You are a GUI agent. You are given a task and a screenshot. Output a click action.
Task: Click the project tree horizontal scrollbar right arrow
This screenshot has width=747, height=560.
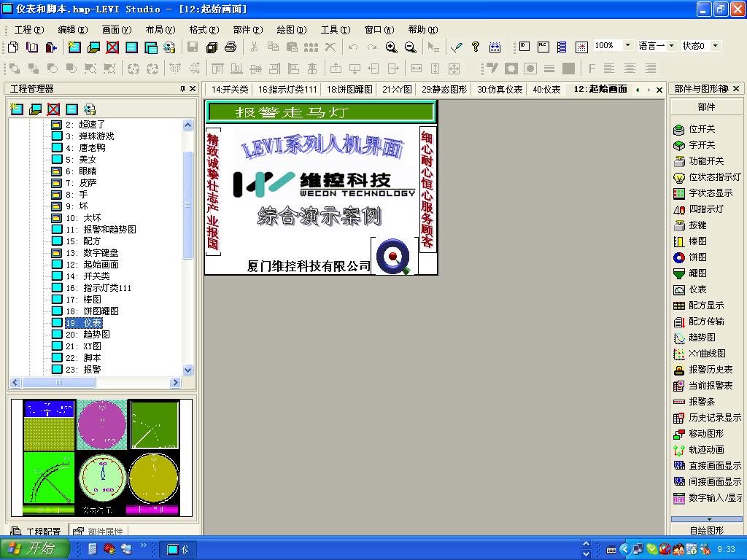pyautogui.click(x=175, y=382)
